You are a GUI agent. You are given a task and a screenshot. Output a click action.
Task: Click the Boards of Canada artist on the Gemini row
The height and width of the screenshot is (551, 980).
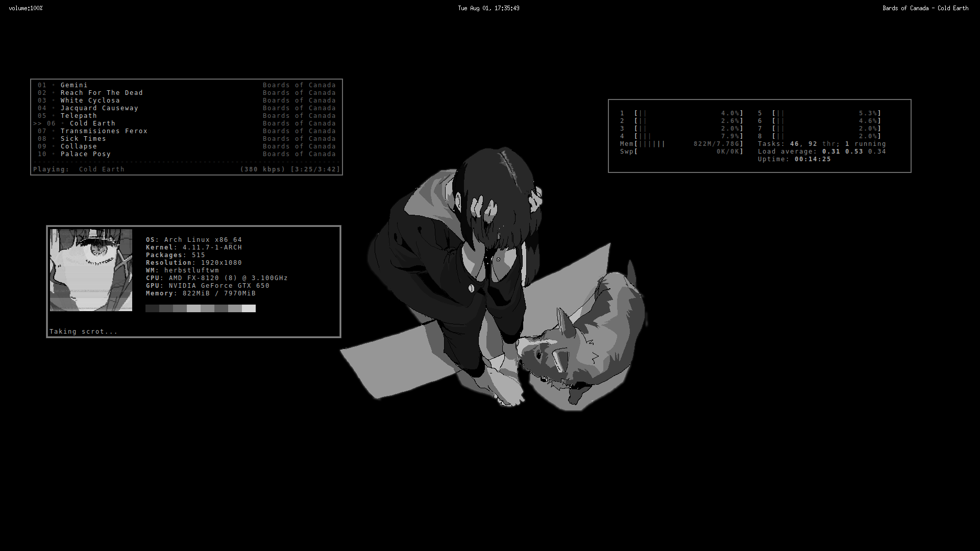click(x=299, y=85)
